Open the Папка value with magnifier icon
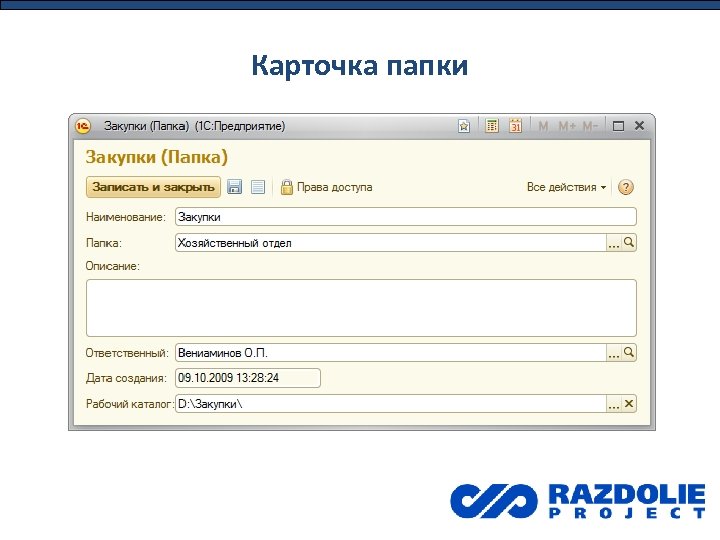The height and width of the screenshot is (540, 720). pyautogui.click(x=629, y=242)
